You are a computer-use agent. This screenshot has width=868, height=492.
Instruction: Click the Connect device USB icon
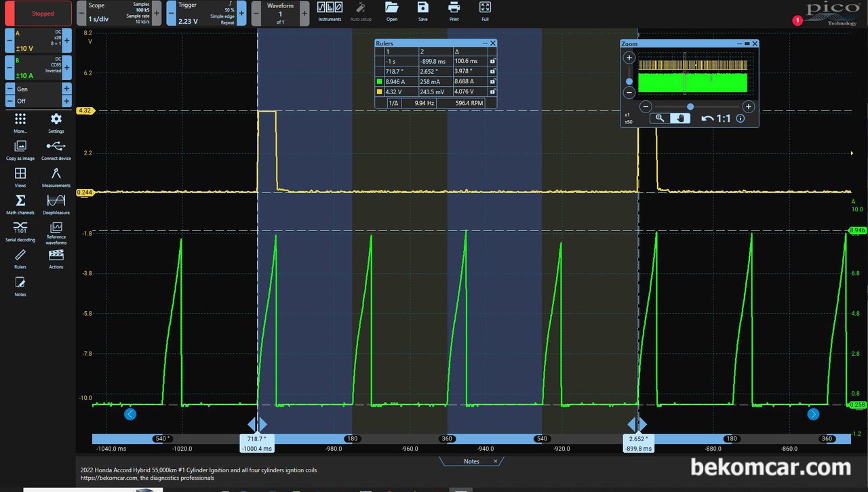(x=56, y=150)
